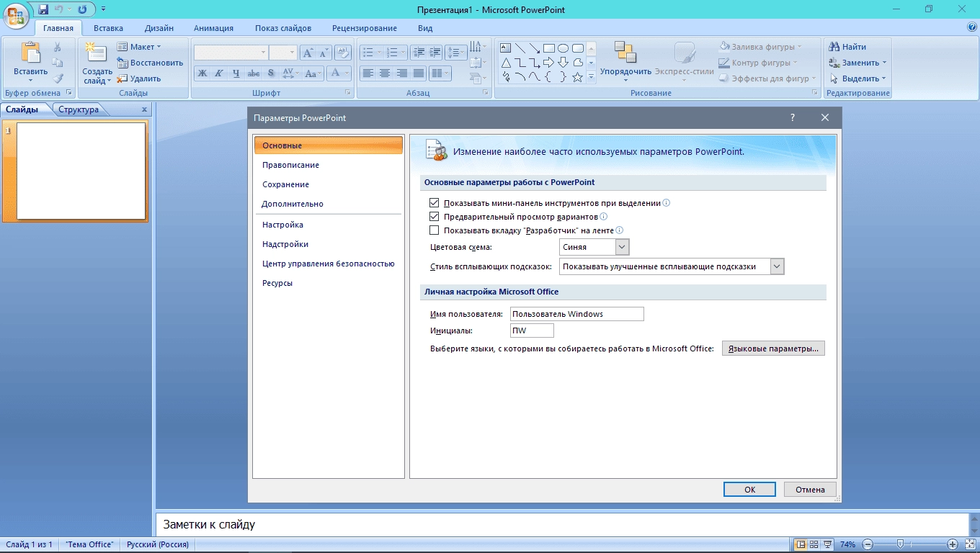Switch to Структура pane tab
980x553 pixels.
[79, 109]
